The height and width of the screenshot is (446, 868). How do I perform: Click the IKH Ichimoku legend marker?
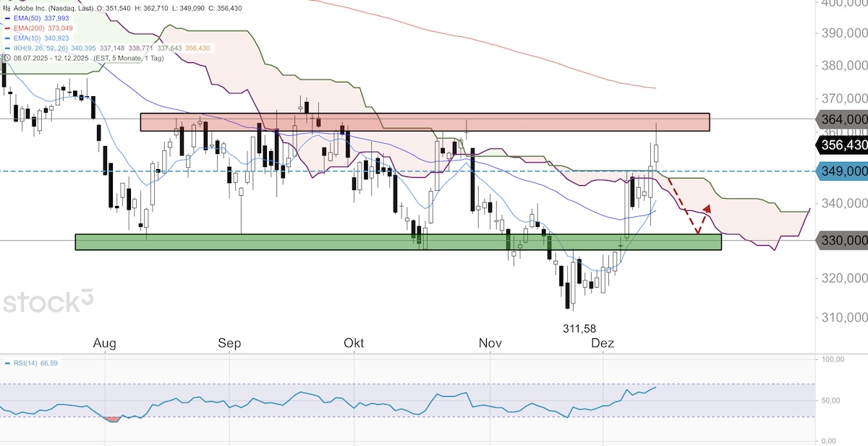[7, 48]
